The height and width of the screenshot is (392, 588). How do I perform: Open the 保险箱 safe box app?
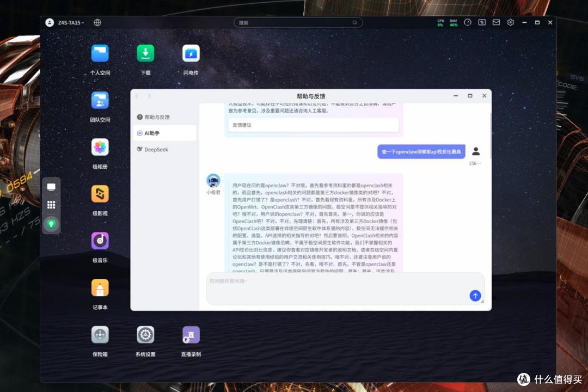coord(100,335)
